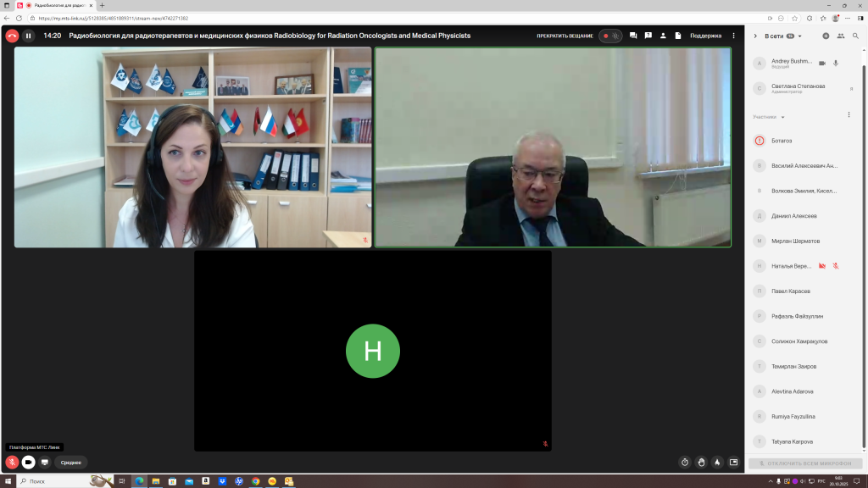This screenshot has height=488, width=868.
Task: Open the chat messages icon
Action: 633,36
